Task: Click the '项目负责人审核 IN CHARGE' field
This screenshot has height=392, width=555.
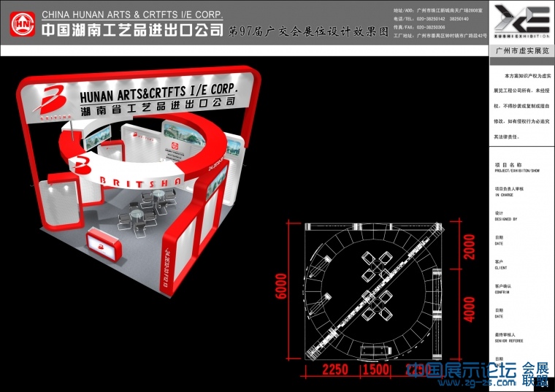Action: (509, 192)
